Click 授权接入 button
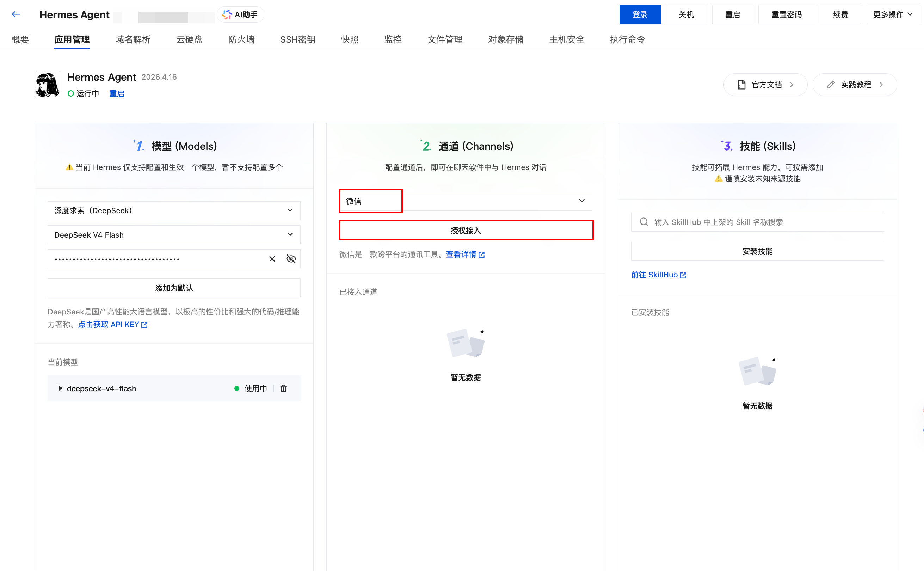 (x=466, y=231)
